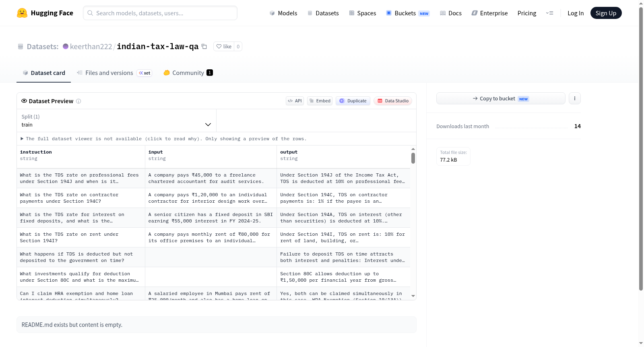Like the indian-tax-law-qa dataset

224,46
